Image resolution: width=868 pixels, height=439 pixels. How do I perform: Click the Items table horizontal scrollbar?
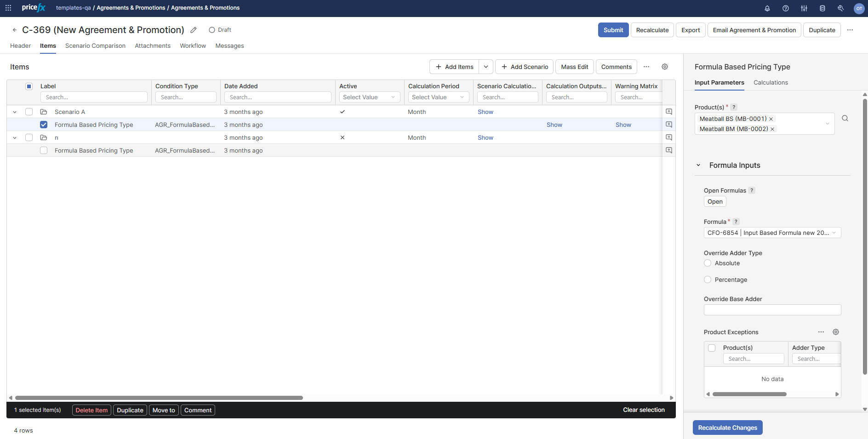pos(159,398)
